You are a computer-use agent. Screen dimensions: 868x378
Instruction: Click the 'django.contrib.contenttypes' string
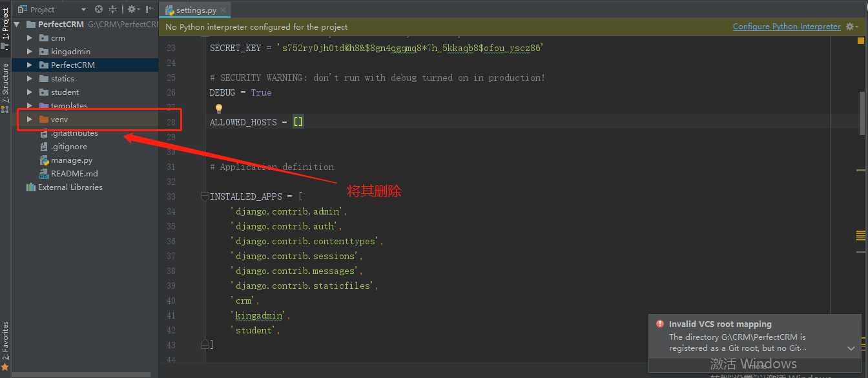pyautogui.click(x=307, y=241)
